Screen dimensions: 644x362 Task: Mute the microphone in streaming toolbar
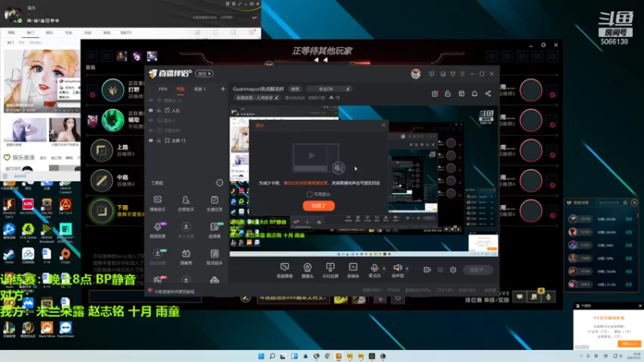[x=374, y=268]
